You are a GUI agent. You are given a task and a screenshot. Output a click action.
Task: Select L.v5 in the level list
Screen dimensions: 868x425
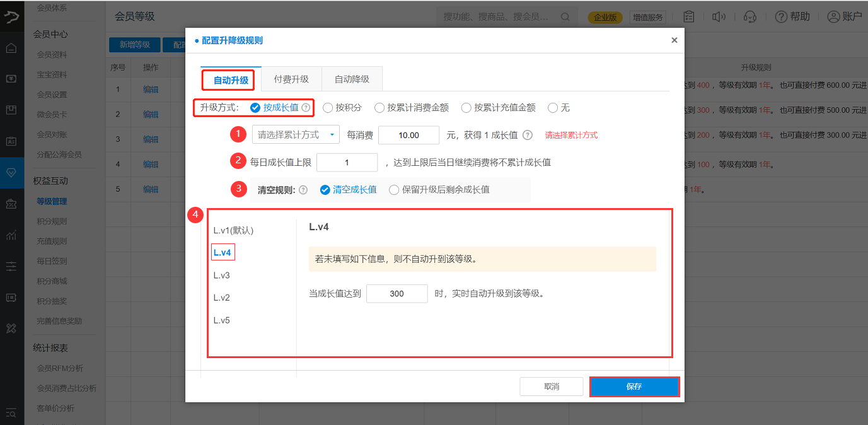tap(222, 320)
